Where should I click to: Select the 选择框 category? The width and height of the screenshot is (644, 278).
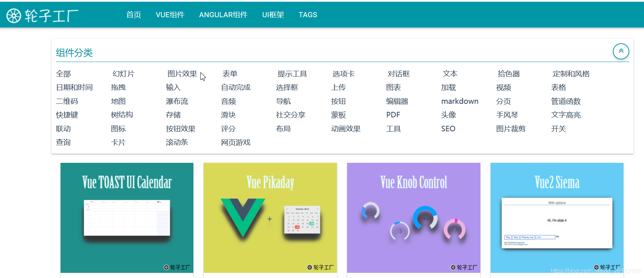pyautogui.click(x=287, y=87)
